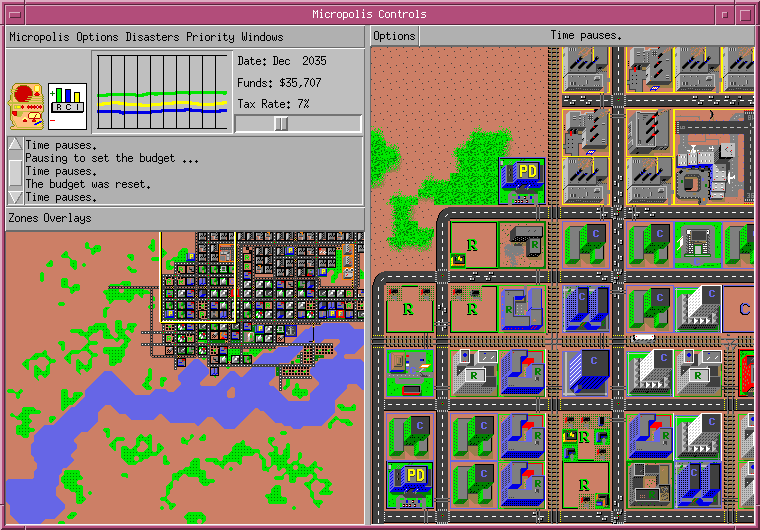Image resolution: width=760 pixels, height=530 pixels.
Task: Open the map editor Options button
Action: click(x=394, y=36)
